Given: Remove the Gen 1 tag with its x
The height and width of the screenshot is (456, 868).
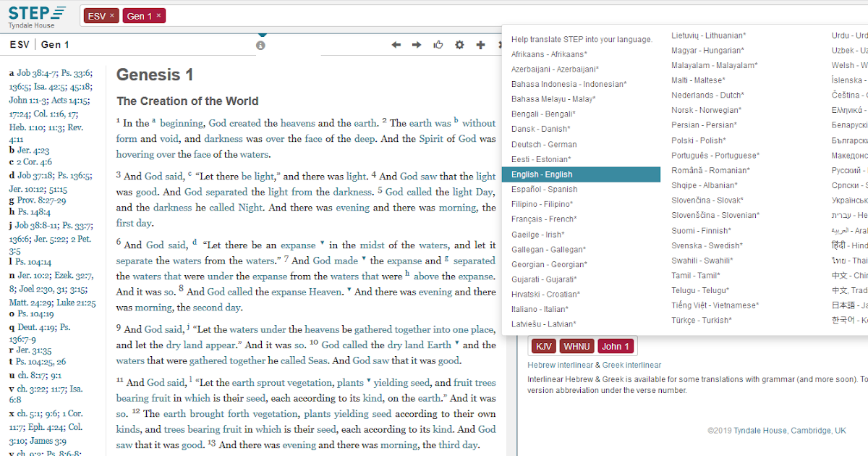Looking at the screenshot, I should 158,14.
